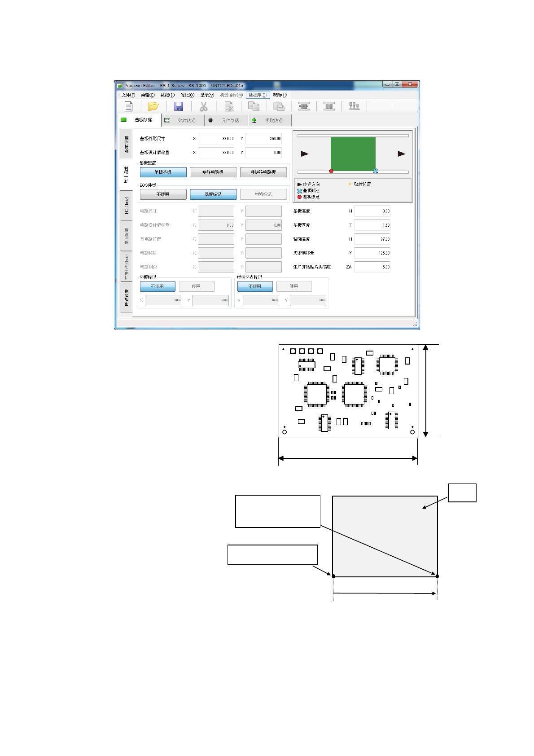Click the delete page icon in toolbar
534x756 pixels.
pyautogui.click(x=229, y=106)
